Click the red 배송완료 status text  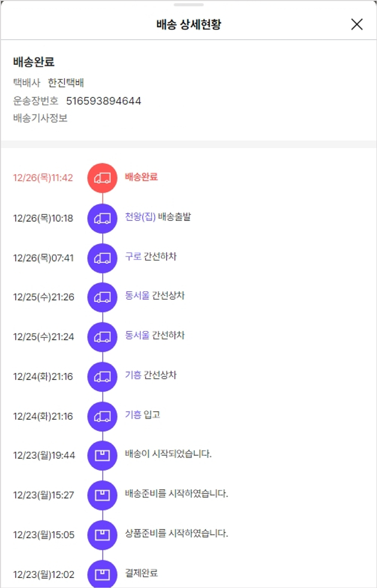click(141, 177)
